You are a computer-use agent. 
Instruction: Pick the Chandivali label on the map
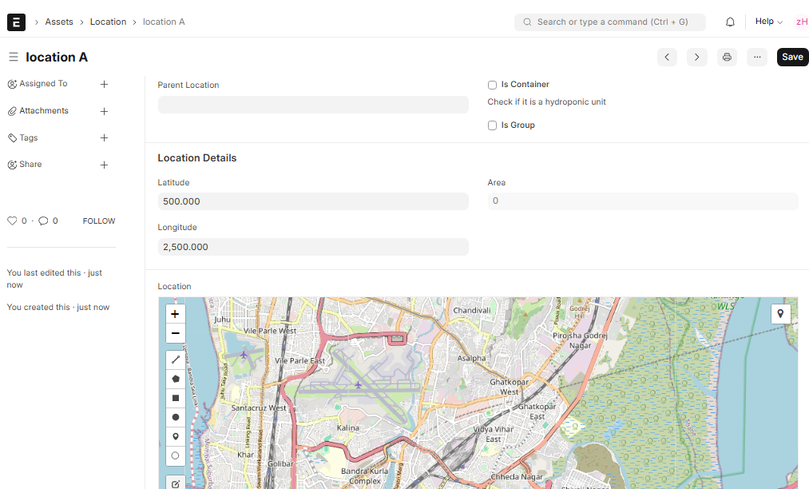[472, 311]
